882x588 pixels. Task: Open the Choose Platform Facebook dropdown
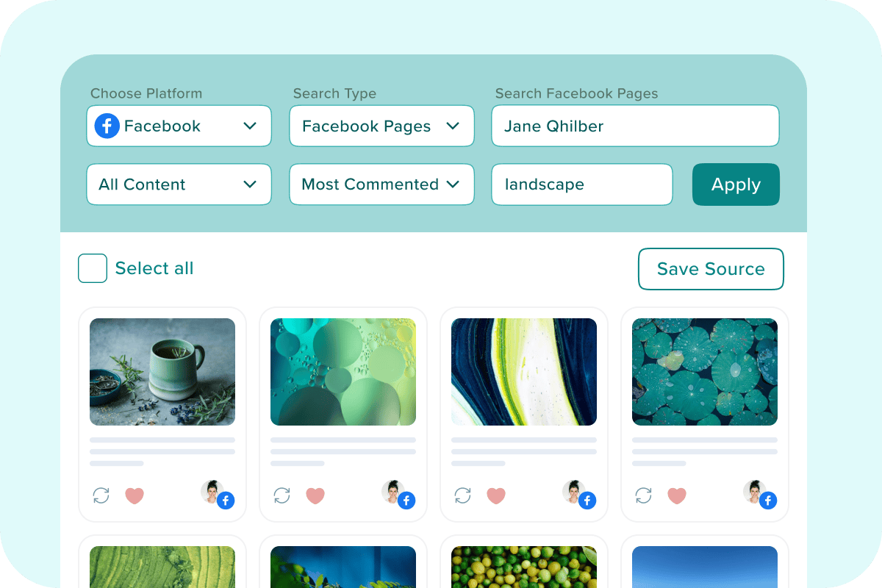pos(179,126)
